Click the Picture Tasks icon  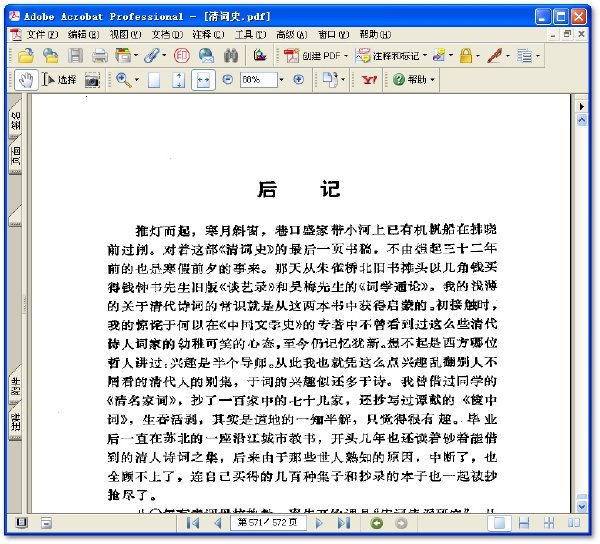pos(260,56)
